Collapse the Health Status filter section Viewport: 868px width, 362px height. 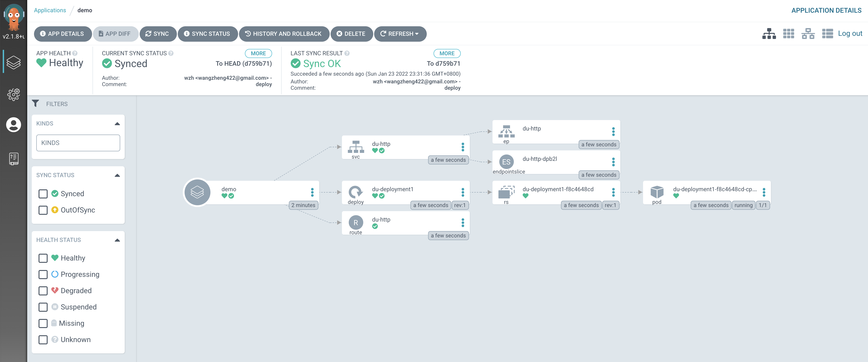(x=117, y=240)
